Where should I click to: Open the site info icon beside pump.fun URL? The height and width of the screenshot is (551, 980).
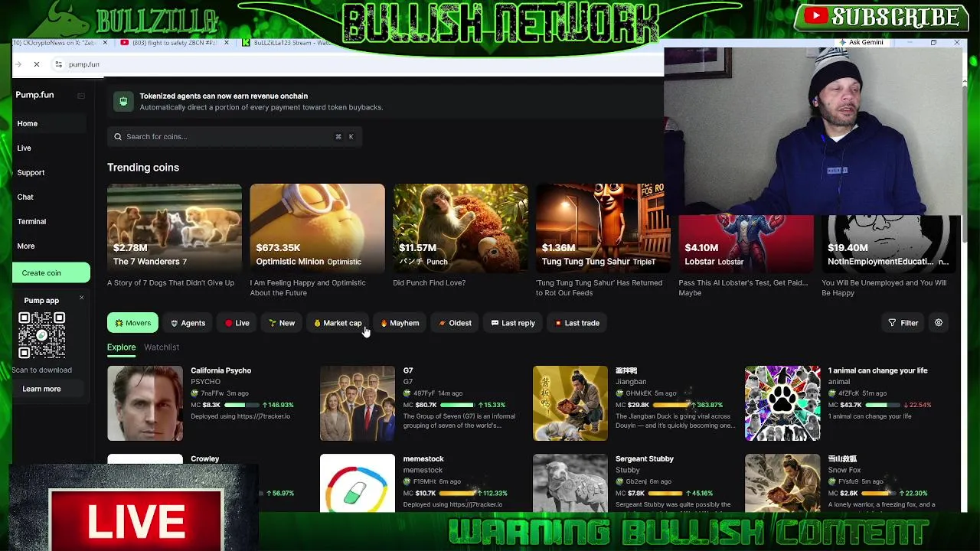point(58,64)
